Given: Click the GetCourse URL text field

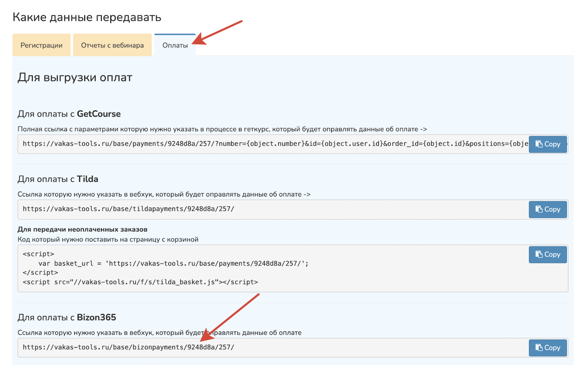Looking at the screenshot, I should coord(272,144).
